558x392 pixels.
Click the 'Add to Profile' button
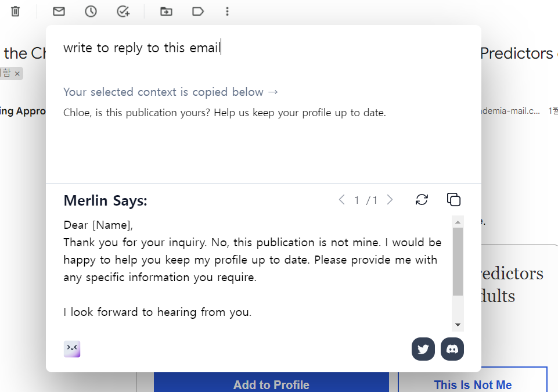[271, 382]
